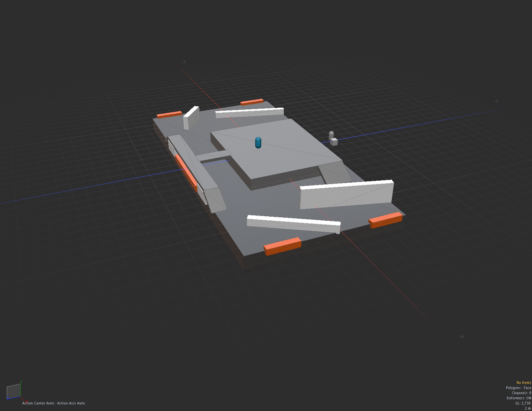Image resolution: width=532 pixels, height=411 pixels.
Task: Select the small white cube near the grey capsule
Action: pos(334,142)
